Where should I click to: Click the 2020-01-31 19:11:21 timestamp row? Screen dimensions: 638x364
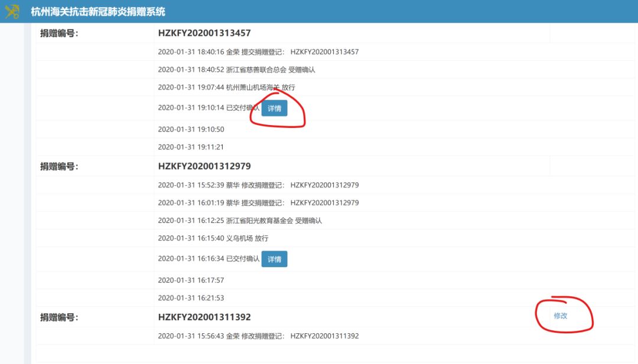(191, 147)
